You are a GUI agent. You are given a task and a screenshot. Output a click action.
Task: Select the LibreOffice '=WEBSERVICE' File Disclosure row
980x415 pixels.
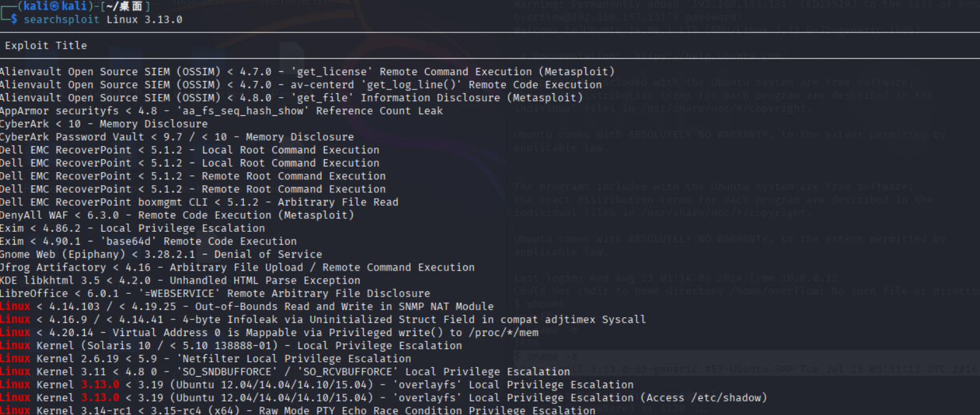pos(215,293)
